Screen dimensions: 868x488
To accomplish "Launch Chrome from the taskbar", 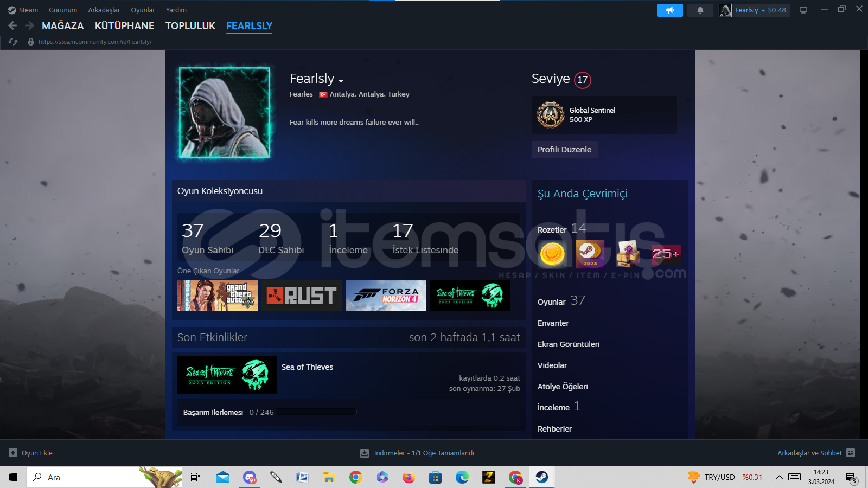I will click(356, 477).
